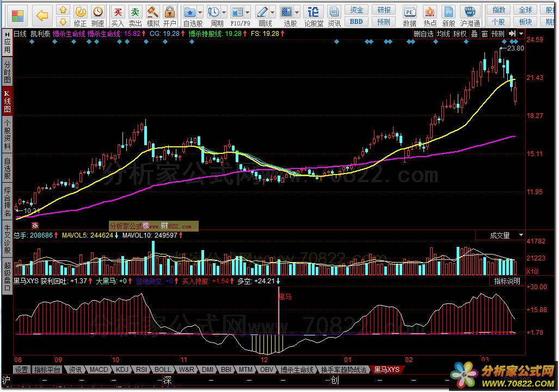The image size is (559, 392).
Task: Select the 自选股 sidebar tab
Action: coord(7,169)
